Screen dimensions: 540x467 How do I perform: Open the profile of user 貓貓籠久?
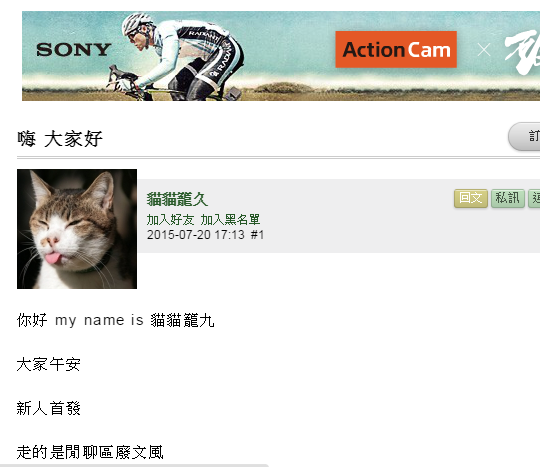pyautogui.click(x=177, y=199)
